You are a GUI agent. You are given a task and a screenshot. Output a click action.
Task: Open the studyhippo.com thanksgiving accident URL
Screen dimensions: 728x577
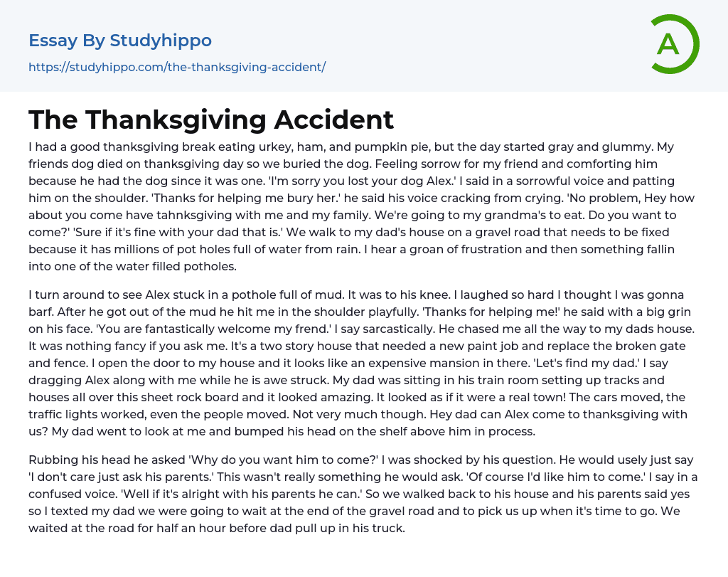pyautogui.click(x=177, y=68)
